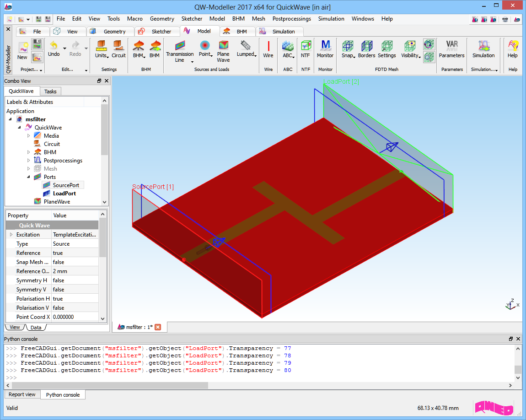Collapse the Ports tree node
Viewport: 526px width, 420px height.
[x=28, y=177]
